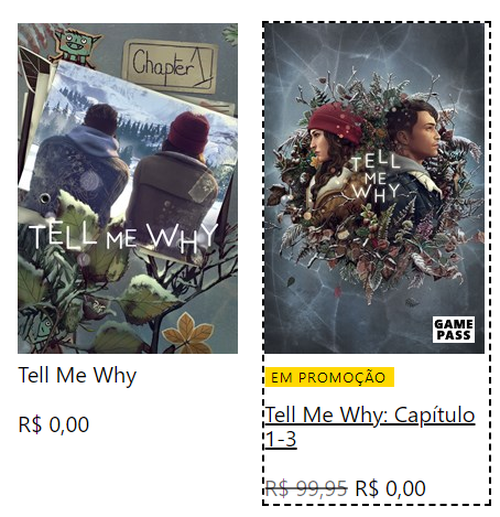Open the Capítulo 1-3 cover art thumbnail

[374, 188]
